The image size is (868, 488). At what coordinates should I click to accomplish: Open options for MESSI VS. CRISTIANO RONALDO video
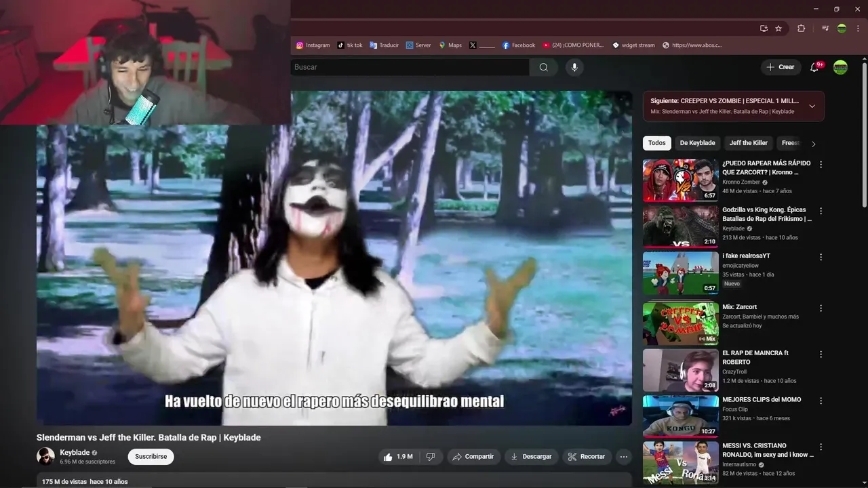[x=821, y=447]
